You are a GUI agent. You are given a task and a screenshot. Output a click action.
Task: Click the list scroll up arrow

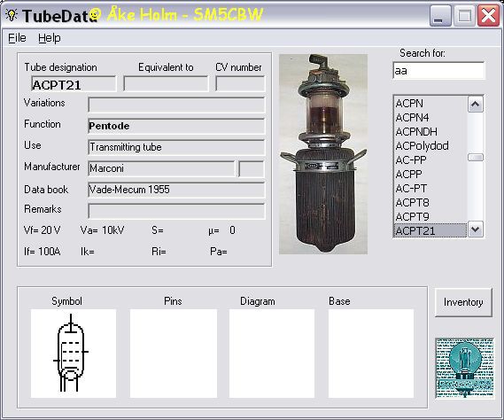(476, 104)
